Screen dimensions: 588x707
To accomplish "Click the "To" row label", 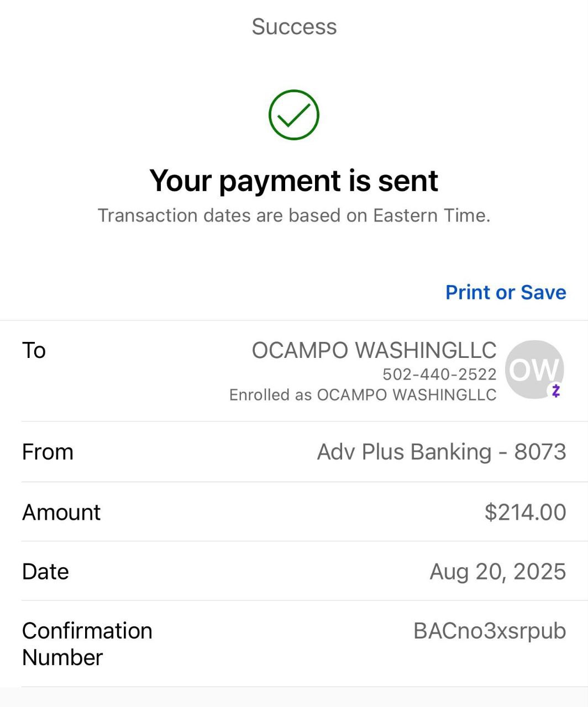I will pyautogui.click(x=34, y=351).
